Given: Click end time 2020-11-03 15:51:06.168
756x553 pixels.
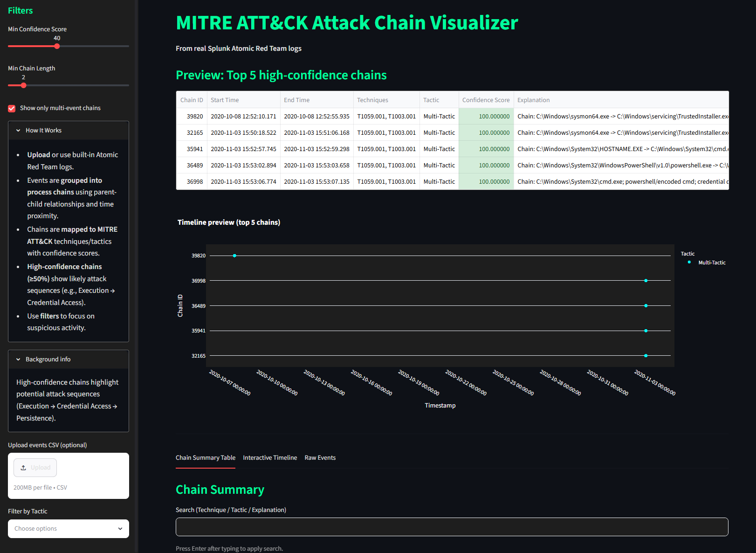Looking at the screenshot, I should 316,133.
